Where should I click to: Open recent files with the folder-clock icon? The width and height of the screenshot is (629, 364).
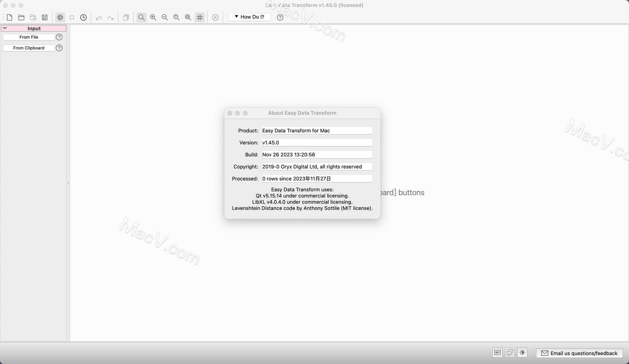33,17
